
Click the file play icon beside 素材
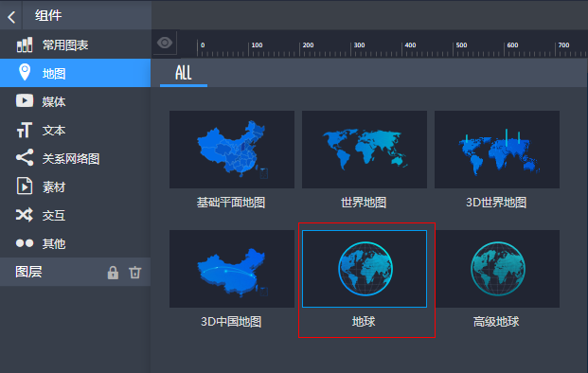coord(25,186)
